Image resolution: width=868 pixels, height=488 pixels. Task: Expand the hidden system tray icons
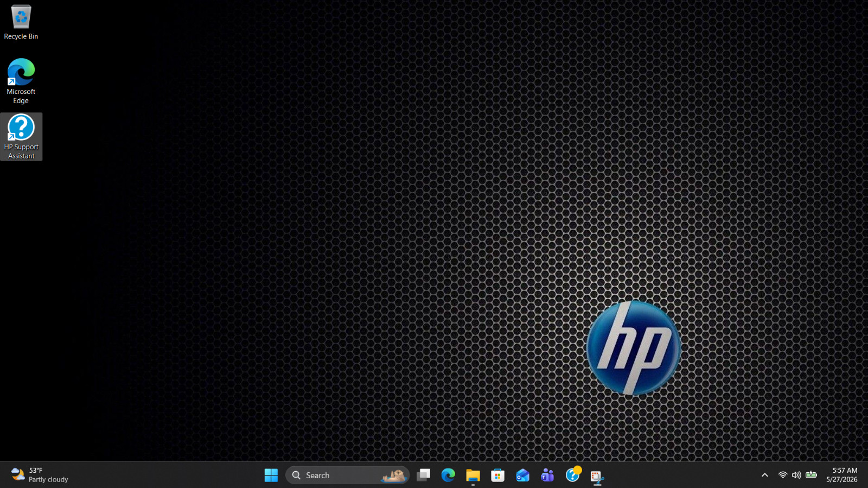pyautogui.click(x=765, y=475)
